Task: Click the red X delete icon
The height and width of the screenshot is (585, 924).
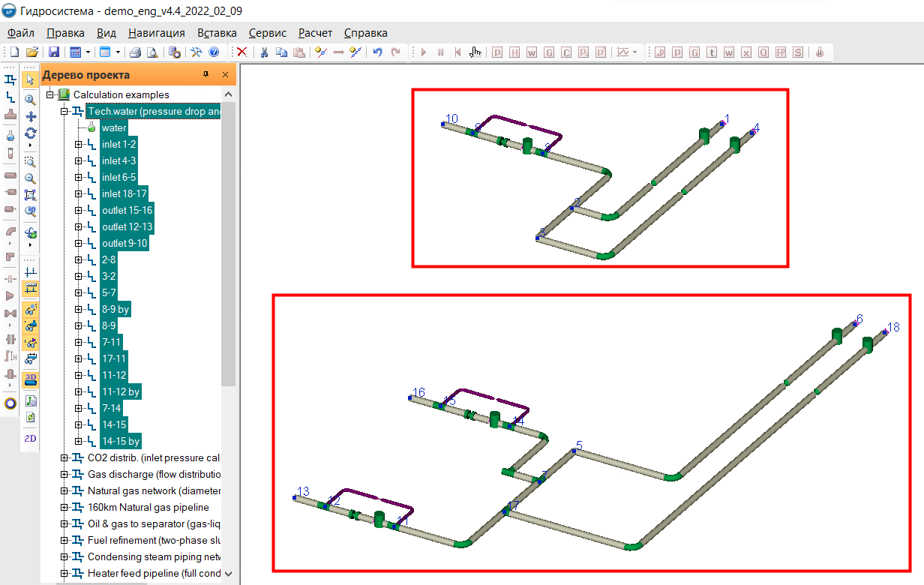Action: point(242,52)
